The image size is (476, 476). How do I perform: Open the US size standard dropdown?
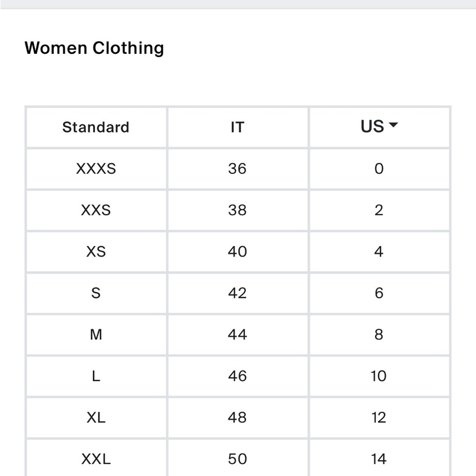point(379,126)
